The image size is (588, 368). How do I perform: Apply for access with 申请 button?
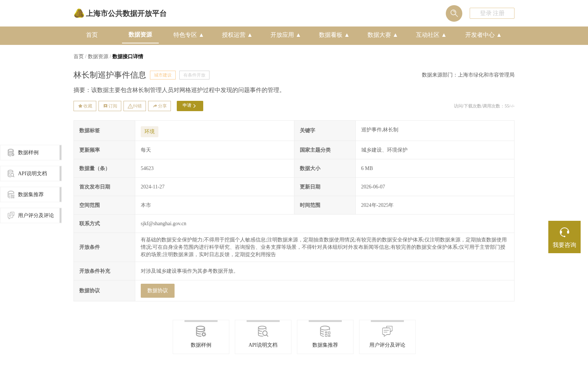coord(190,106)
